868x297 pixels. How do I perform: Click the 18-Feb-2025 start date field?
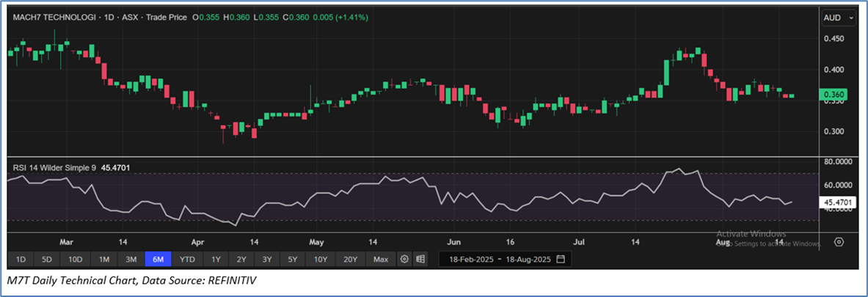coord(469,260)
